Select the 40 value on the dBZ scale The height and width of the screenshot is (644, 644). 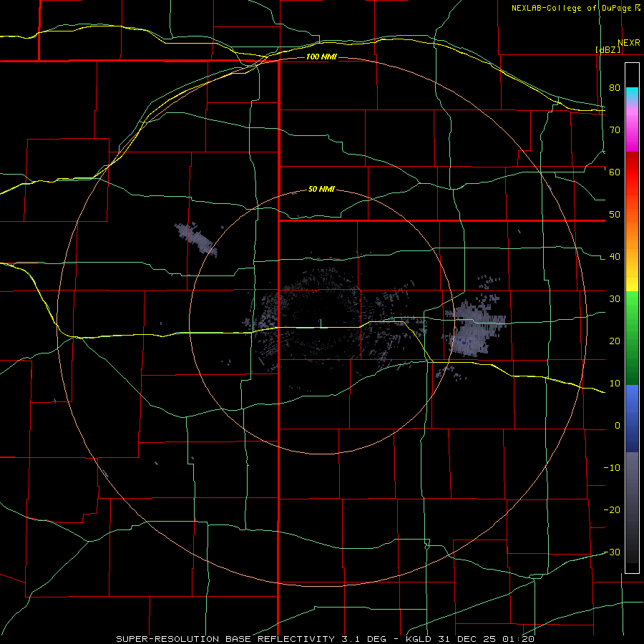[615, 257]
